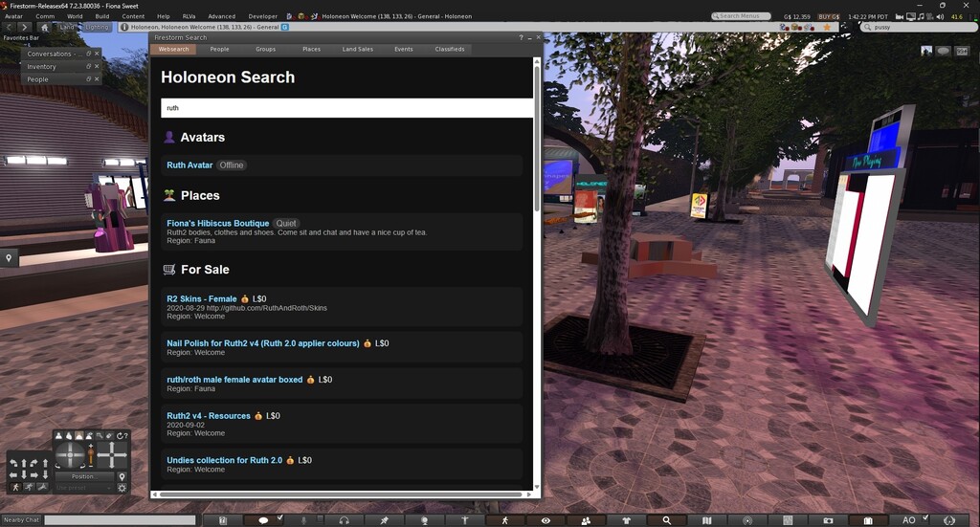Open Fiona's Hibiscus Boutique link
The image size is (980, 527).
tap(217, 223)
